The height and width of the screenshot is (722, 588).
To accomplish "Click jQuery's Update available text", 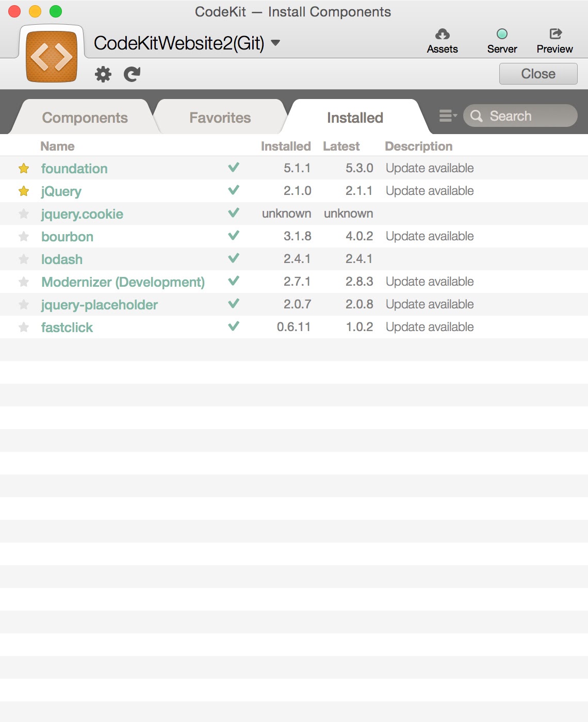I will [430, 191].
